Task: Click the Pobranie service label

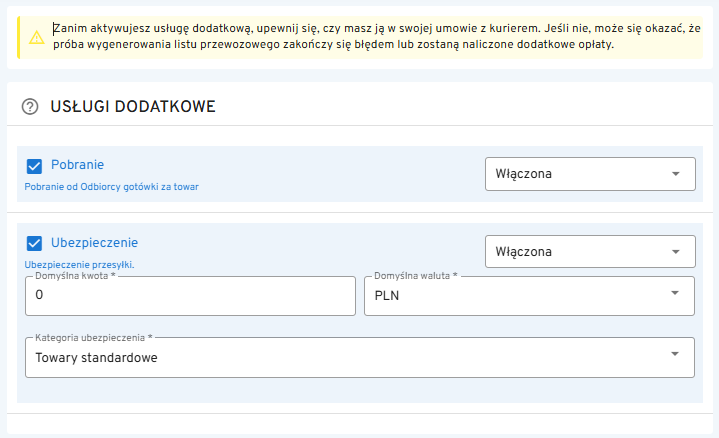Action: [x=78, y=165]
